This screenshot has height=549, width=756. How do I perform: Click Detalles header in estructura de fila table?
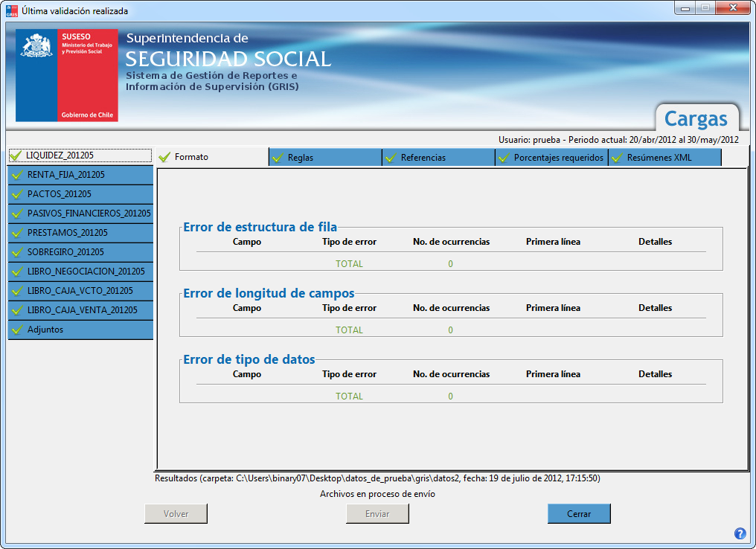656,242
